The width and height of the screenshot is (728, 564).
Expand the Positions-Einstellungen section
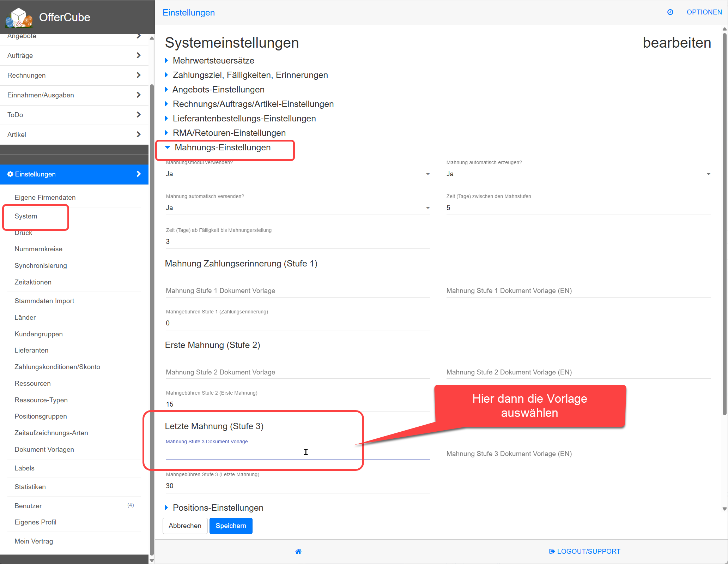[x=214, y=508]
